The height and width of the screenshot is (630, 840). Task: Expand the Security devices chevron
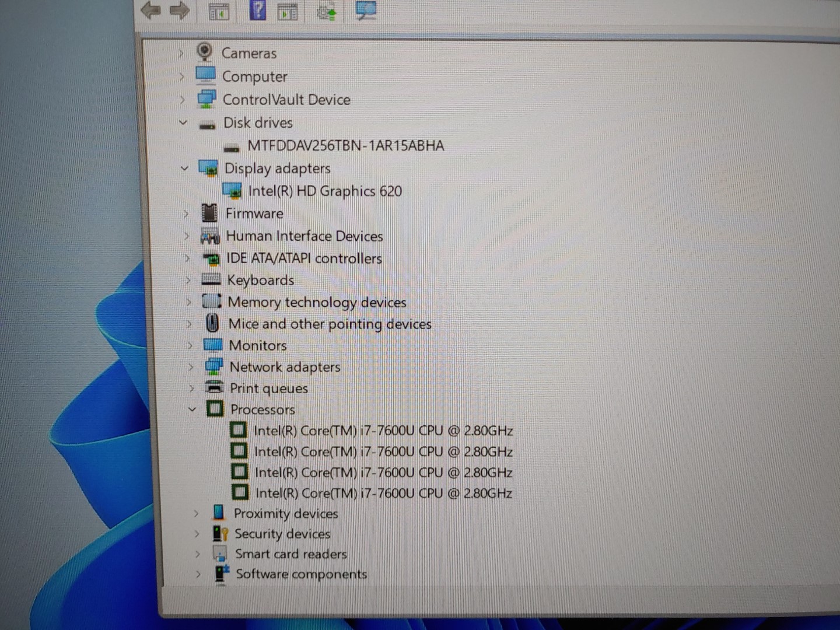197,534
